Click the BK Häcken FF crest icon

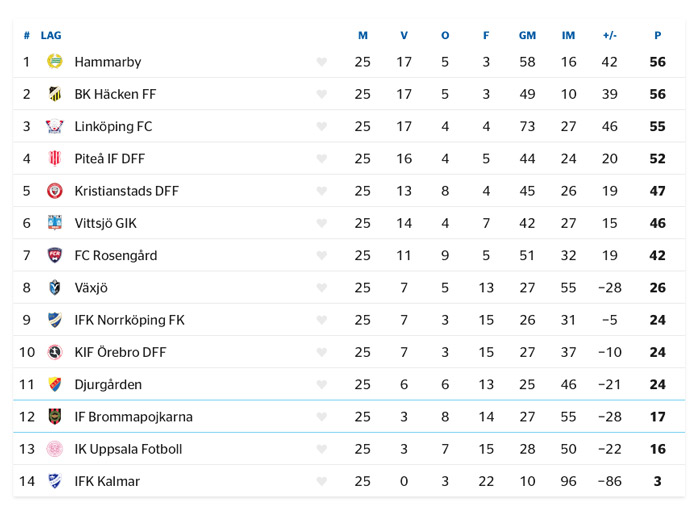point(54,94)
